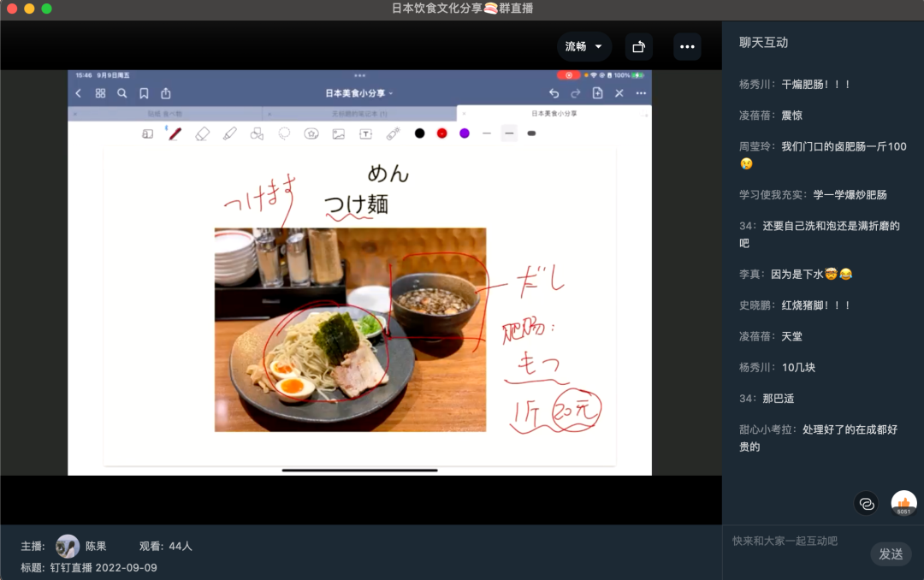
Task: Select the Text tool
Action: (364, 133)
